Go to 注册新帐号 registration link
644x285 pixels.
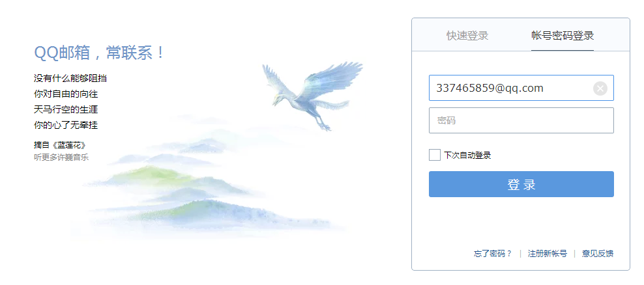(547, 254)
